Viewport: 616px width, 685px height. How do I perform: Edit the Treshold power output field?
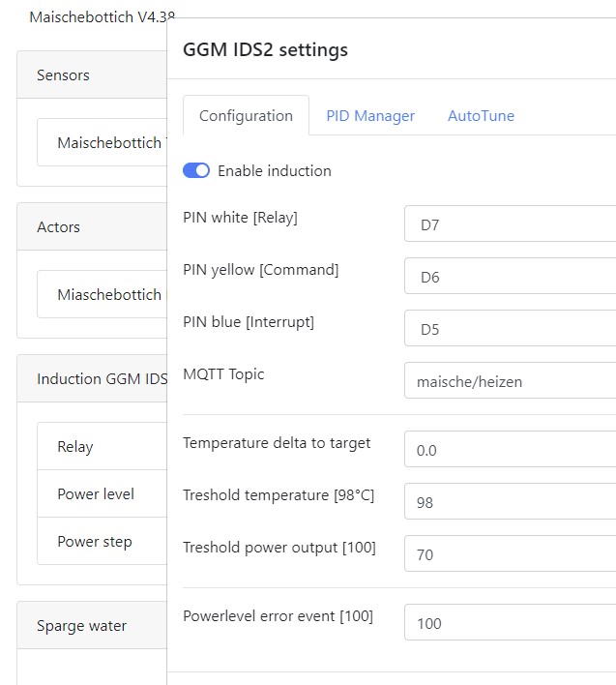click(x=510, y=554)
